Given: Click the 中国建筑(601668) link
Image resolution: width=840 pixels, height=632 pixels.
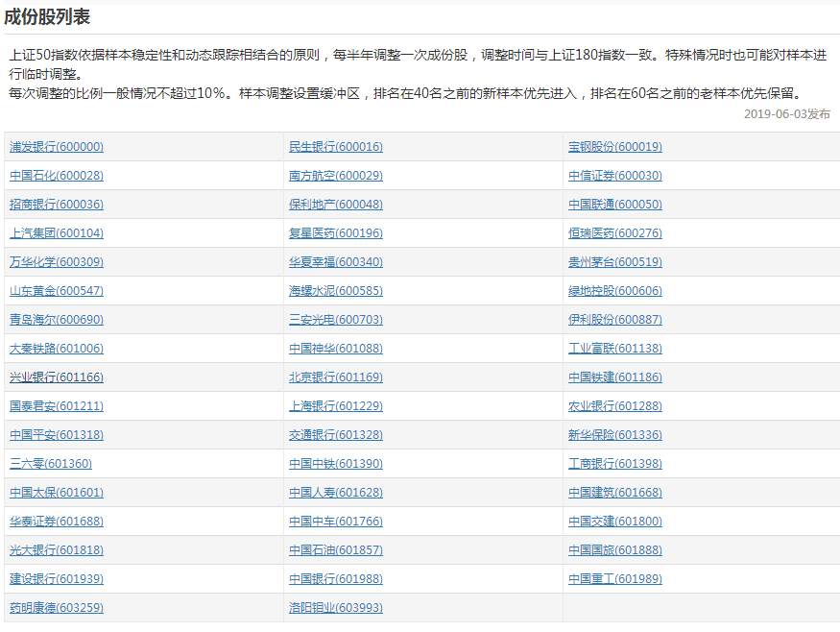Looking at the screenshot, I should (615, 493).
